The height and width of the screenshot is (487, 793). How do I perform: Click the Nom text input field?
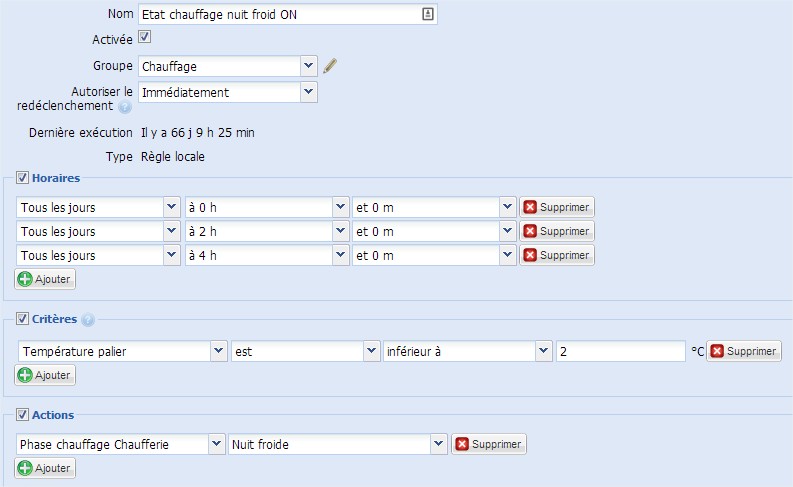[278, 14]
